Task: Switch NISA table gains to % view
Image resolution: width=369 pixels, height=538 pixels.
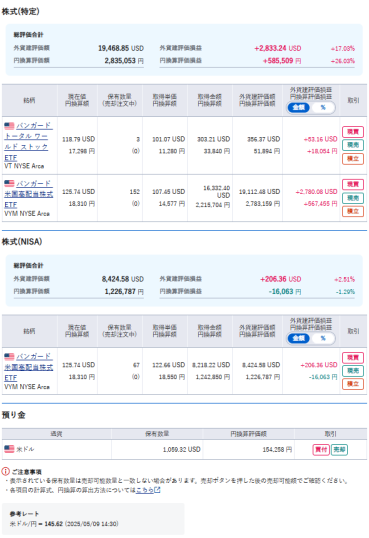Action: [323, 338]
